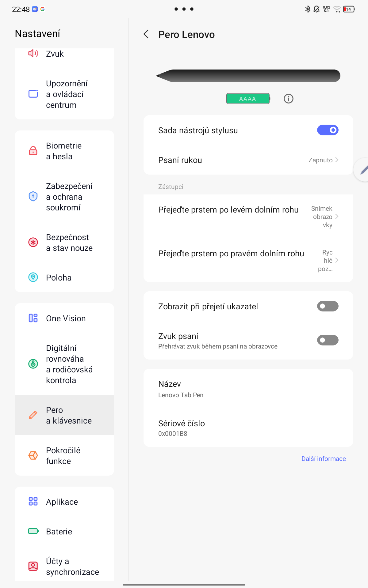
Task: Tap the Název Lenovo Tab Pen entry
Action: coord(248,389)
